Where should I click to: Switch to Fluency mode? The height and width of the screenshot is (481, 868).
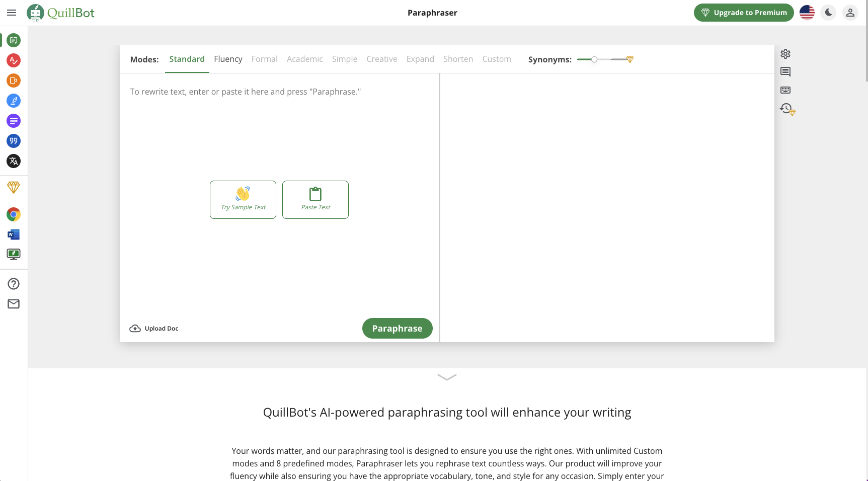[x=228, y=59]
